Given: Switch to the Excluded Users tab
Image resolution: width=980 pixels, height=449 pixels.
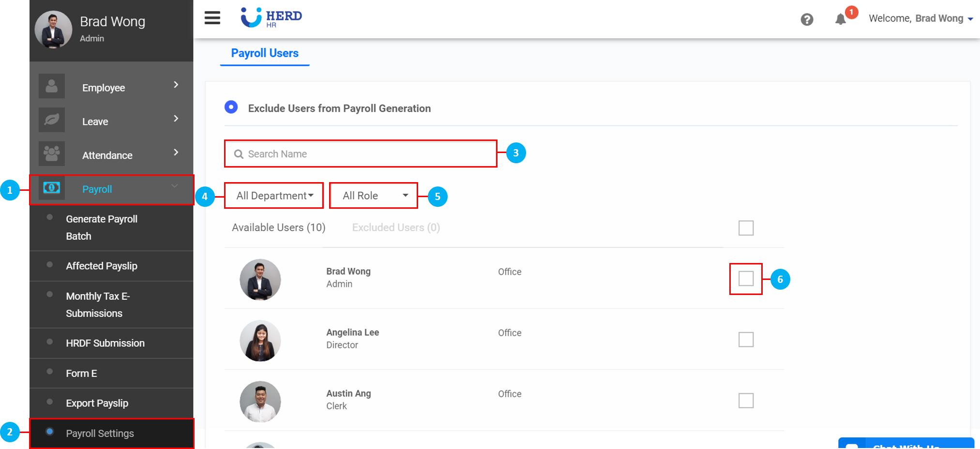Looking at the screenshot, I should pyautogui.click(x=396, y=228).
